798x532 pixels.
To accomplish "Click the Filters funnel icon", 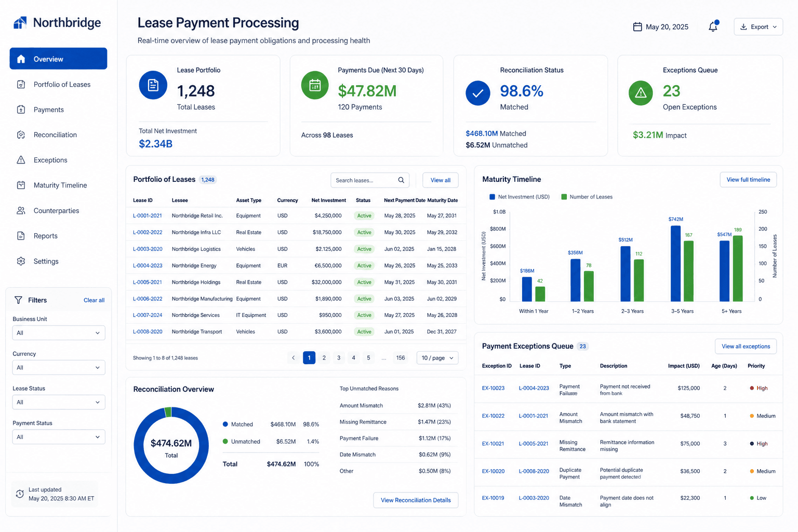I will (18, 300).
